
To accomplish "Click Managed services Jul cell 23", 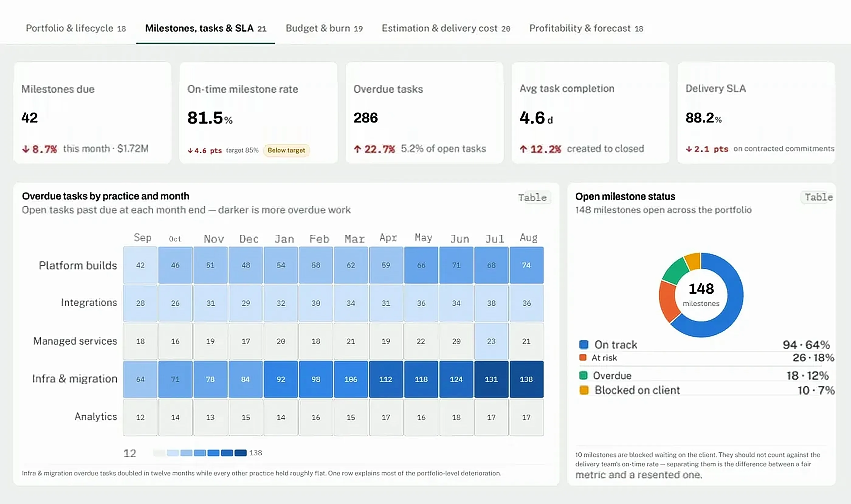I will (491, 341).
